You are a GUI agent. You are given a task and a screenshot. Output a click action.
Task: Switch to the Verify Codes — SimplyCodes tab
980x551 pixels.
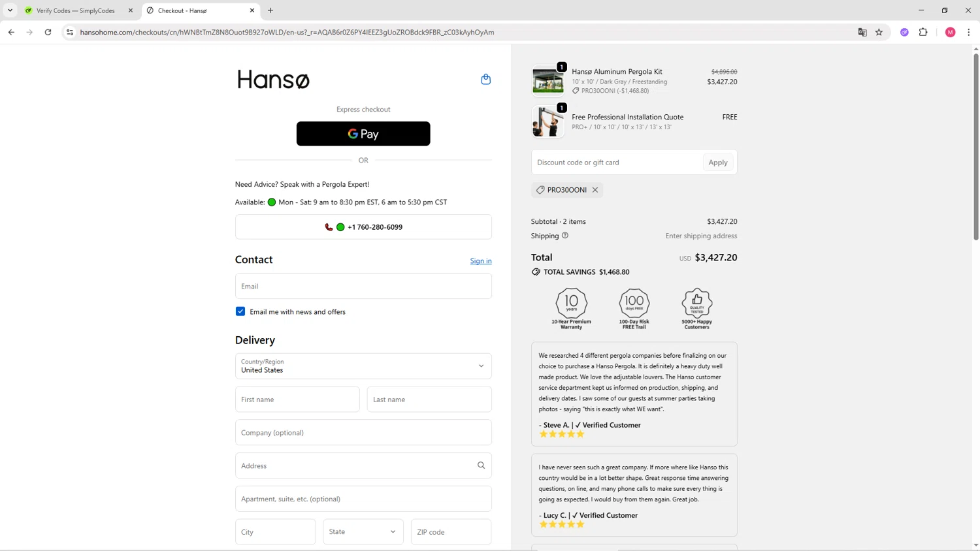coord(78,10)
